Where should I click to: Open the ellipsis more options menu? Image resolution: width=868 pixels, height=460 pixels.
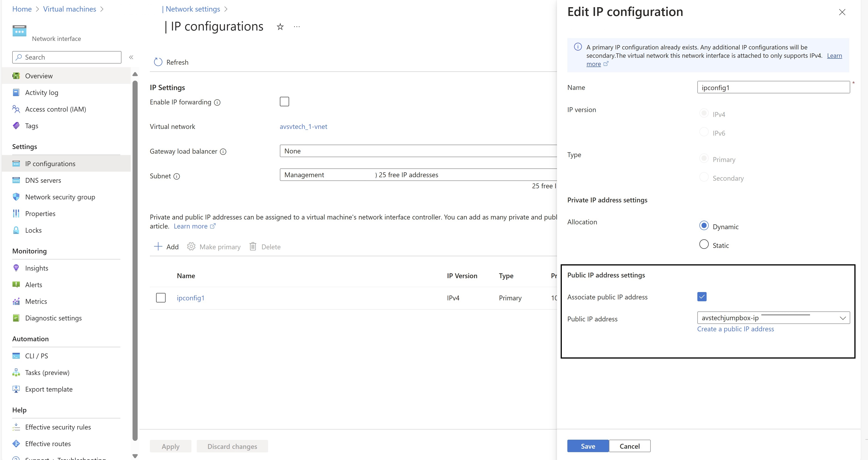pyautogui.click(x=296, y=27)
